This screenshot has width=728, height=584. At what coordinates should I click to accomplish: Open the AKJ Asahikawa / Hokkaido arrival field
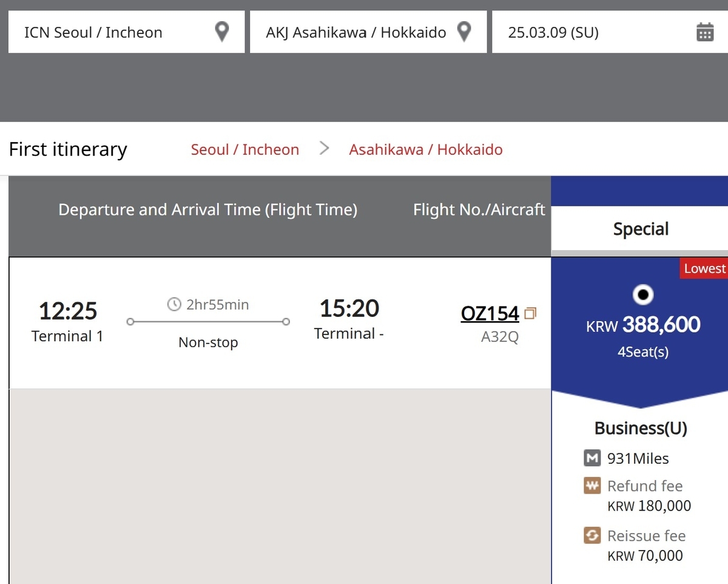(x=368, y=32)
